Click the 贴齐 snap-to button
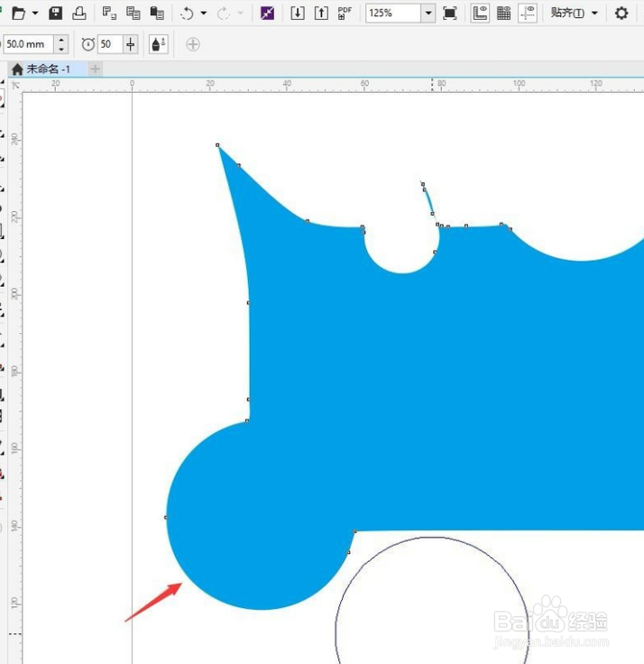Screen dimensions: 644x664 pos(567,14)
